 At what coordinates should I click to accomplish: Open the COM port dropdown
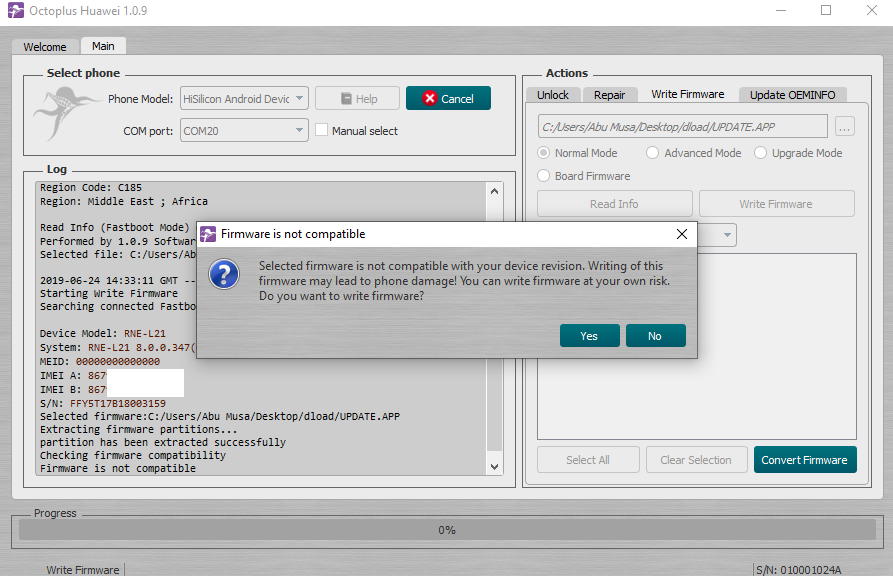coord(244,130)
